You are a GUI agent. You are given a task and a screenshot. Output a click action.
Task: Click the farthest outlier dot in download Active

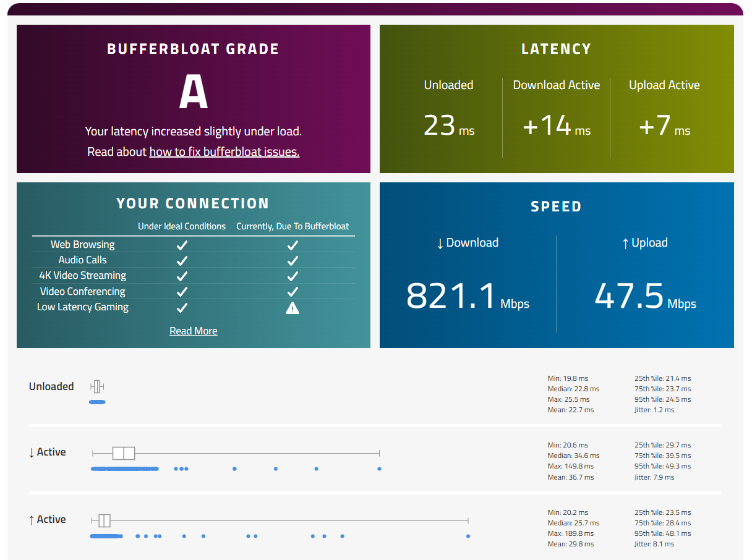pos(379,469)
